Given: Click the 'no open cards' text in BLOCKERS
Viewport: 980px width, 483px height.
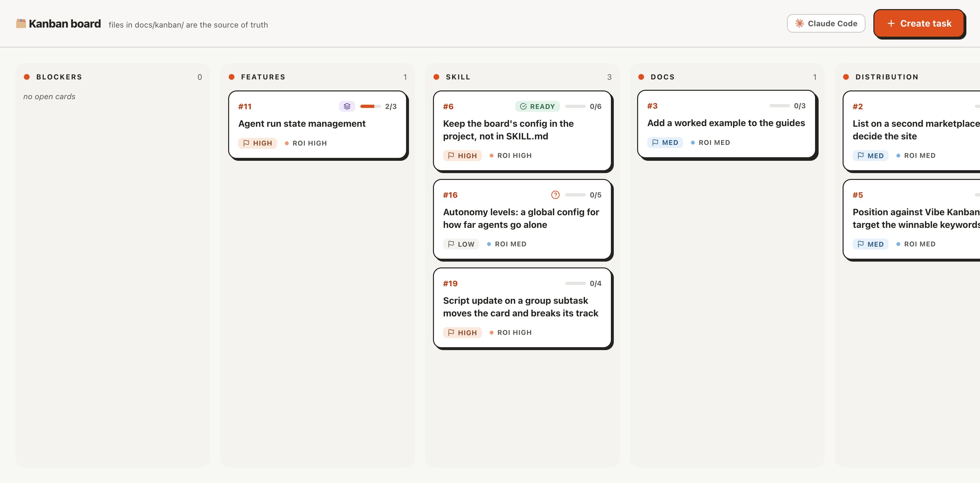Looking at the screenshot, I should point(50,97).
